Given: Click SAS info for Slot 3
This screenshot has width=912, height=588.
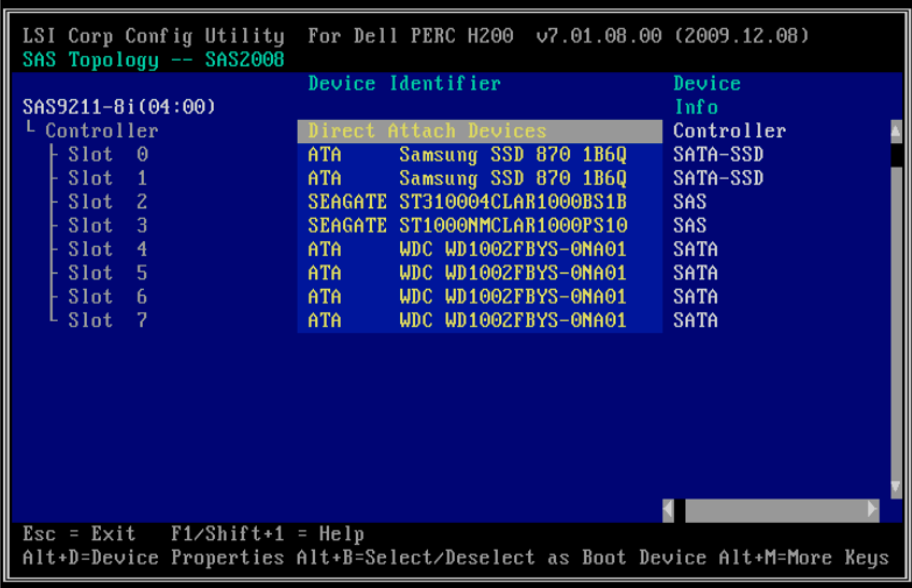Looking at the screenshot, I should 690,225.
